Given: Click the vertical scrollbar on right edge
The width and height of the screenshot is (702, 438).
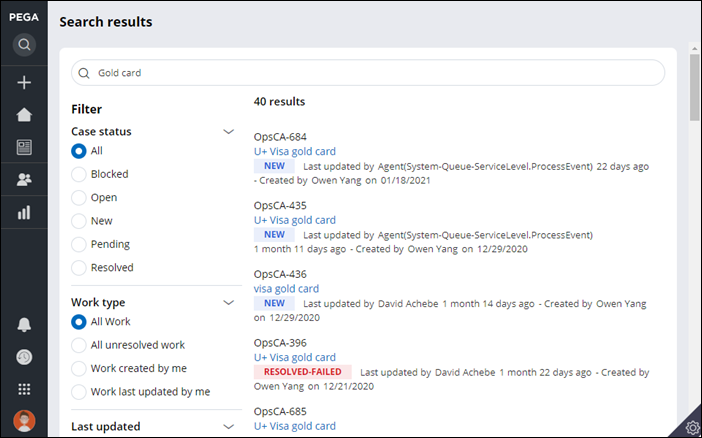Looking at the screenshot, I should point(694,88).
